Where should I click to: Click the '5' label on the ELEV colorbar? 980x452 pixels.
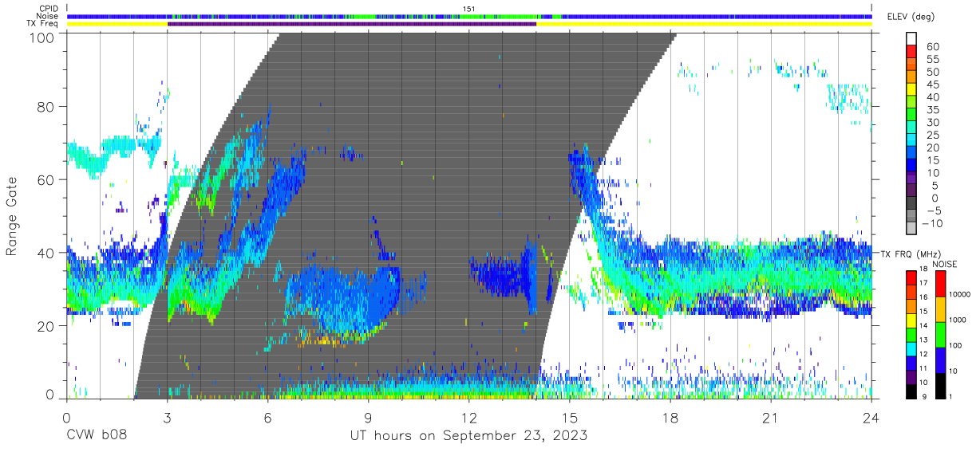point(935,185)
